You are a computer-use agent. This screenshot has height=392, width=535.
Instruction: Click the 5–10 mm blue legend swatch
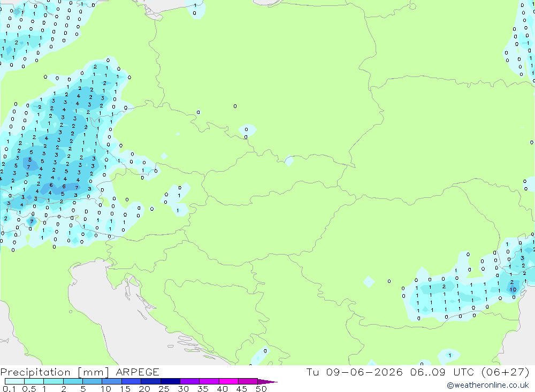pyautogui.click(x=92, y=381)
